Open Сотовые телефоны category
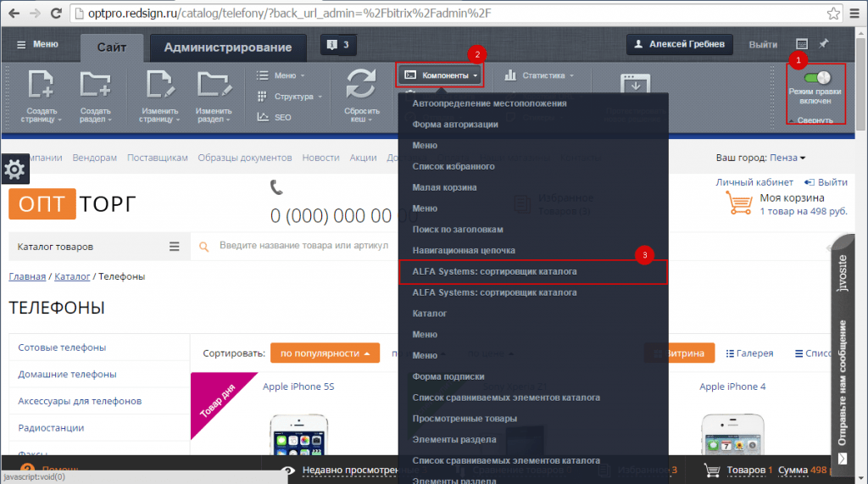Screen dimensions: 868x484 [x=62, y=348]
